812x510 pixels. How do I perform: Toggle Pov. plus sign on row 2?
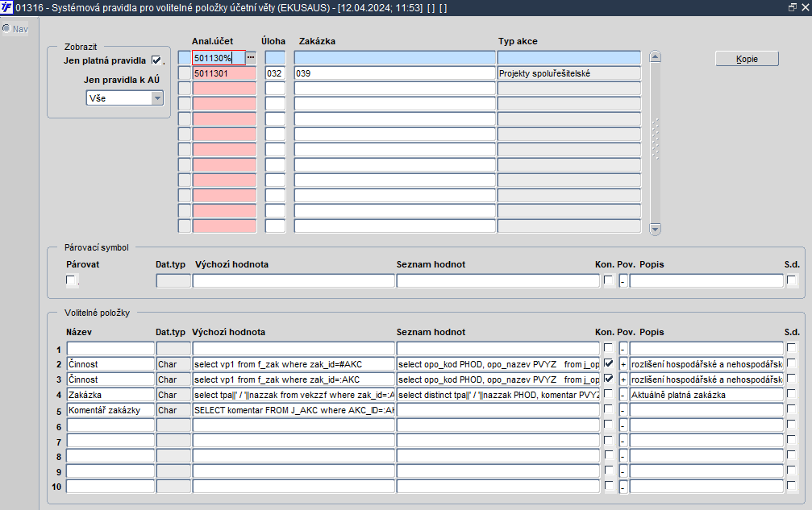pos(623,364)
